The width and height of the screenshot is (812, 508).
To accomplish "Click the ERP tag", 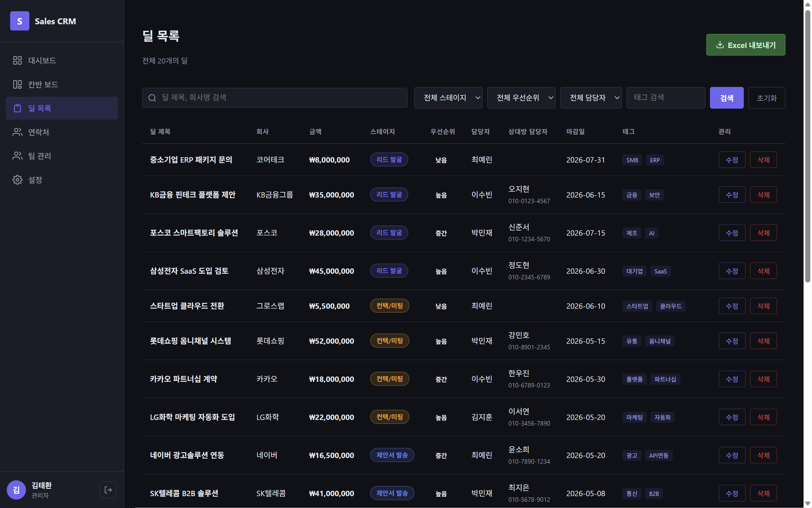I will point(655,160).
